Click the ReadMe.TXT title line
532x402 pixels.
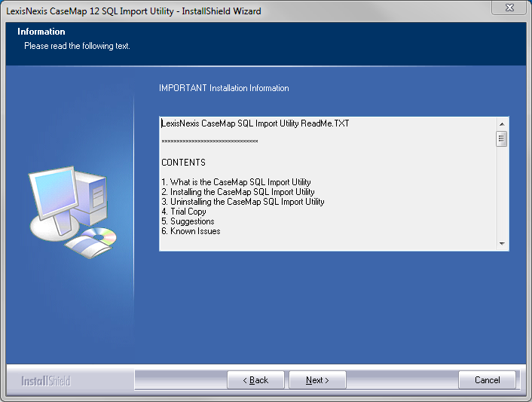[255, 123]
